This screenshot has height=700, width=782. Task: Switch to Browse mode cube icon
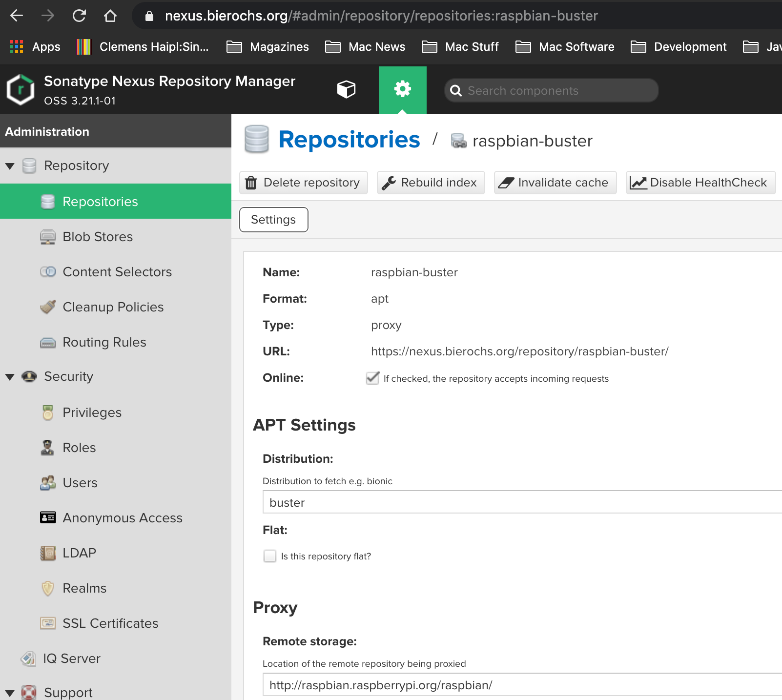pyautogui.click(x=346, y=89)
